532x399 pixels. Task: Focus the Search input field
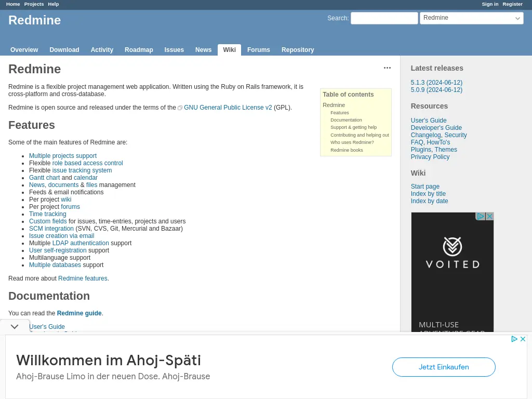point(384,18)
